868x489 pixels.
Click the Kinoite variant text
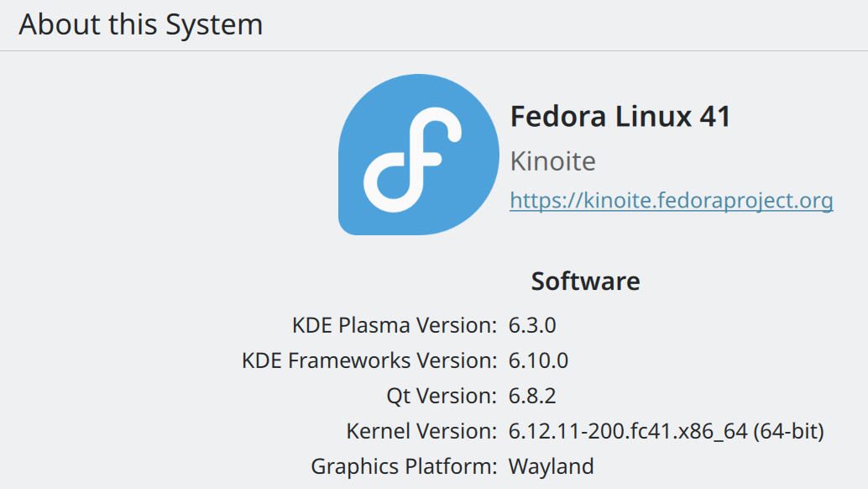[x=552, y=160]
